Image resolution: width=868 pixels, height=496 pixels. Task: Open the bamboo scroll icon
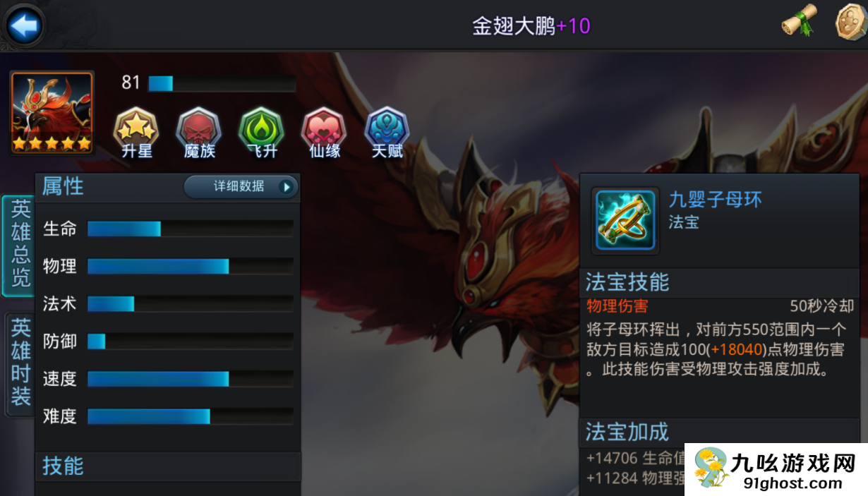(x=799, y=21)
